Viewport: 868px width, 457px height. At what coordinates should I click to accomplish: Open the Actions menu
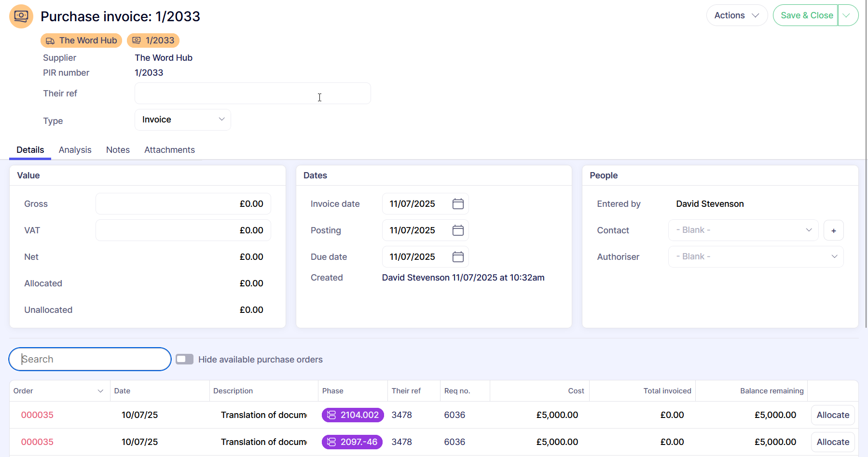[736, 15]
